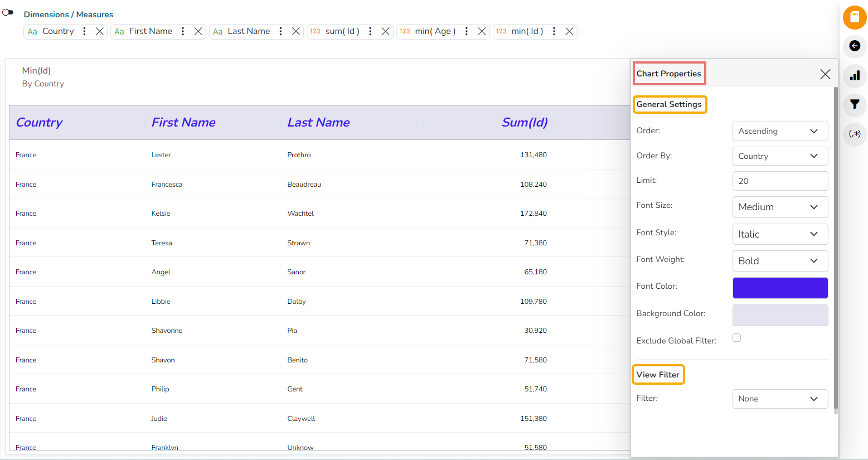
Task: Remove the min( Age ) measure chip
Action: point(482,31)
